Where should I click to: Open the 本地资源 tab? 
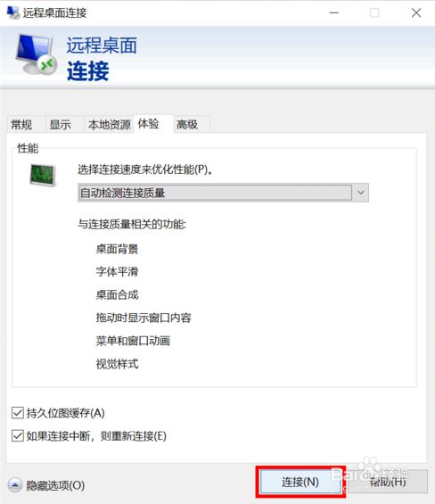110,124
